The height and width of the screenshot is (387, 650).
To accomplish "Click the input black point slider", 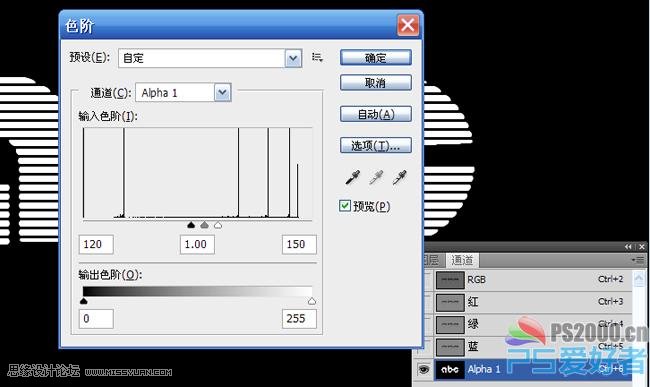I will 191,225.
